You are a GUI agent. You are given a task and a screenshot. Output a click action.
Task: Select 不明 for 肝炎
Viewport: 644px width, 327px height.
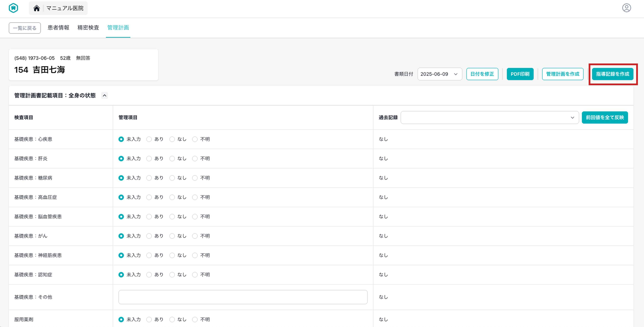(x=195, y=159)
